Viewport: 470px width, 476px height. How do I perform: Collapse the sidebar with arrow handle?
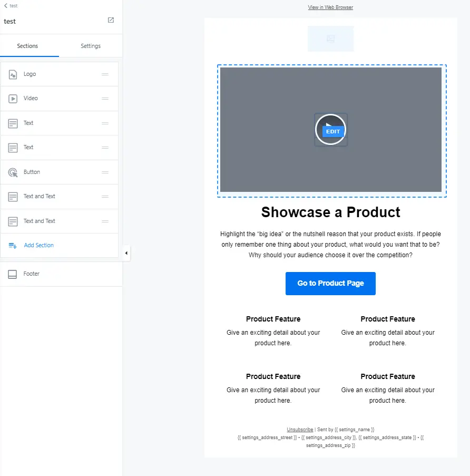click(x=126, y=254)
